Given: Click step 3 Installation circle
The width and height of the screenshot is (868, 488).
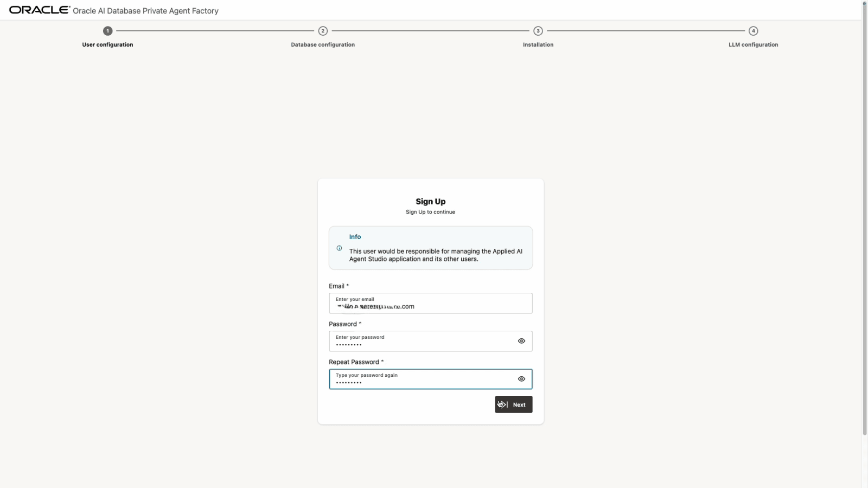Looking at the screenshot, I should 538,31.
